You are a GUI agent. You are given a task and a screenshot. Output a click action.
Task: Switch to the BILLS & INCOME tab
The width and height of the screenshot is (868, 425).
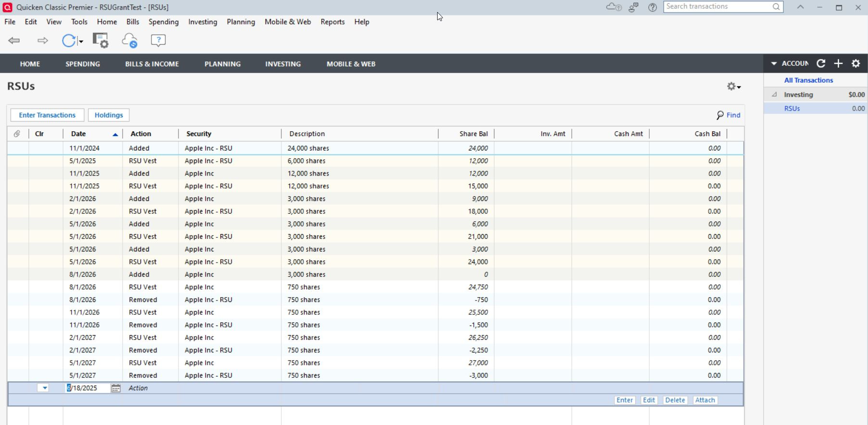(152, 64)
